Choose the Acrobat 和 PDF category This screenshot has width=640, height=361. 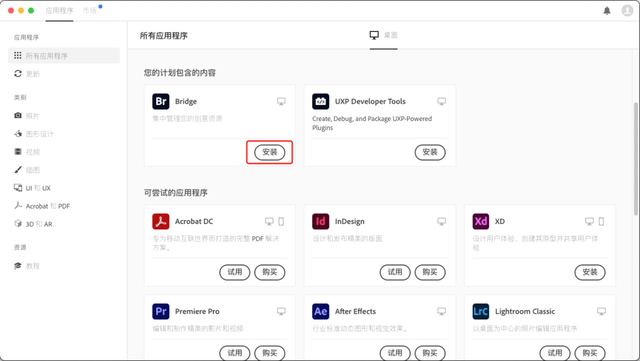42,206
